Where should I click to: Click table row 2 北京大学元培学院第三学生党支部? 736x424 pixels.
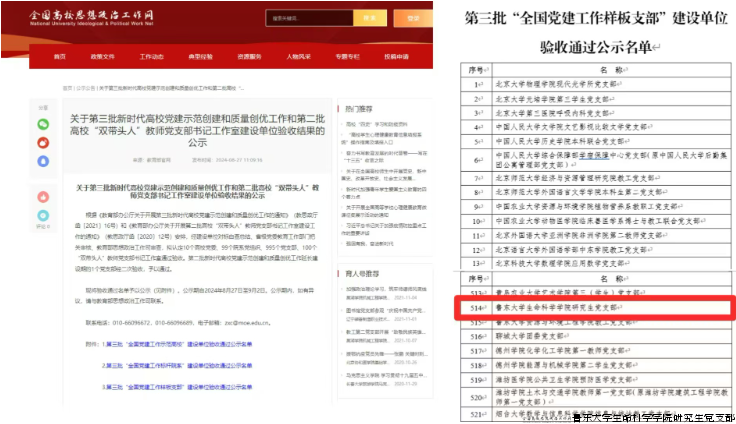click(x=596, y=99)
